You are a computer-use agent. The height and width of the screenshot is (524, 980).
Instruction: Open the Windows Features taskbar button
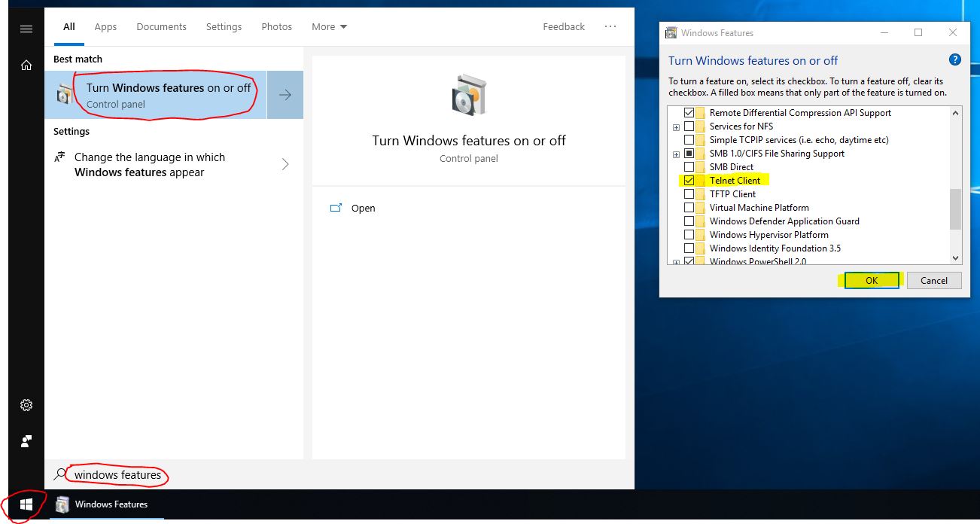coord(107,504)
